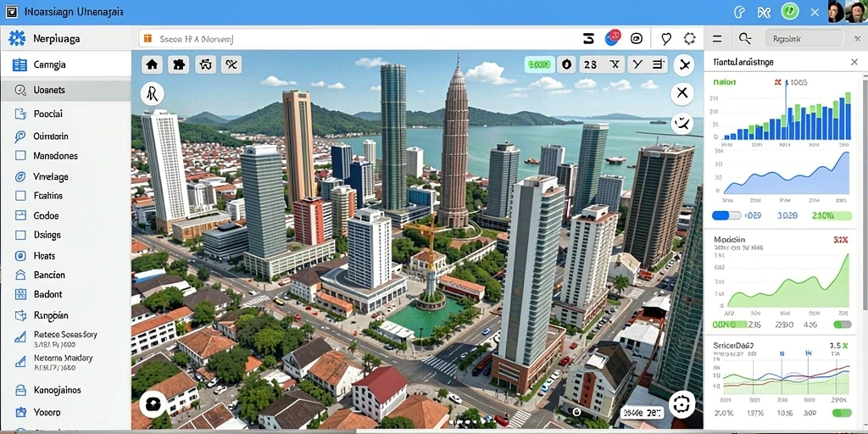Click the magnifier search icon in right panel

click(x=745, y=39)
